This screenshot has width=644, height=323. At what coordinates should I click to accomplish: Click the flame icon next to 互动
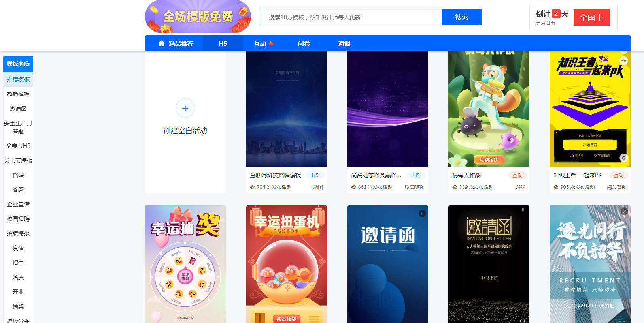point(271,44)
